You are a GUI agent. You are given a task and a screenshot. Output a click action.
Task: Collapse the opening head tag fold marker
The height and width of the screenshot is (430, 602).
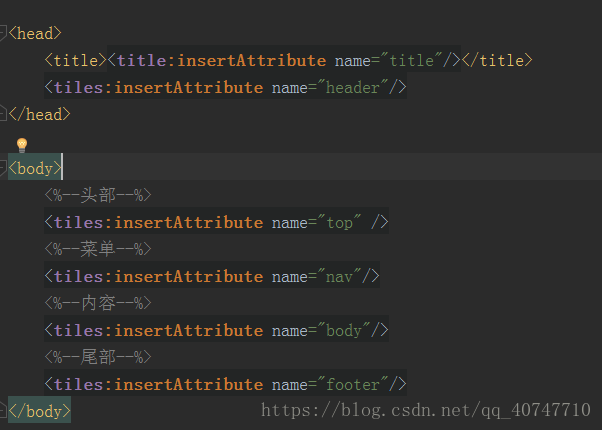[3, 33]
